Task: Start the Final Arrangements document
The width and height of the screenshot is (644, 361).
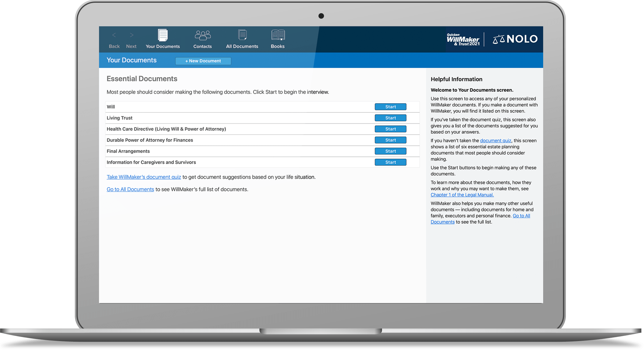Action: point(390,151)
